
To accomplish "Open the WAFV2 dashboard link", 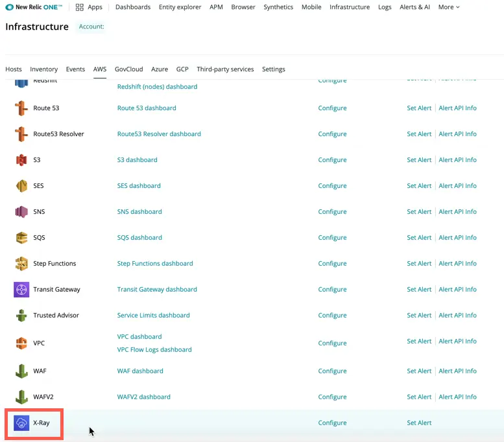I will [x=144, y=397].
